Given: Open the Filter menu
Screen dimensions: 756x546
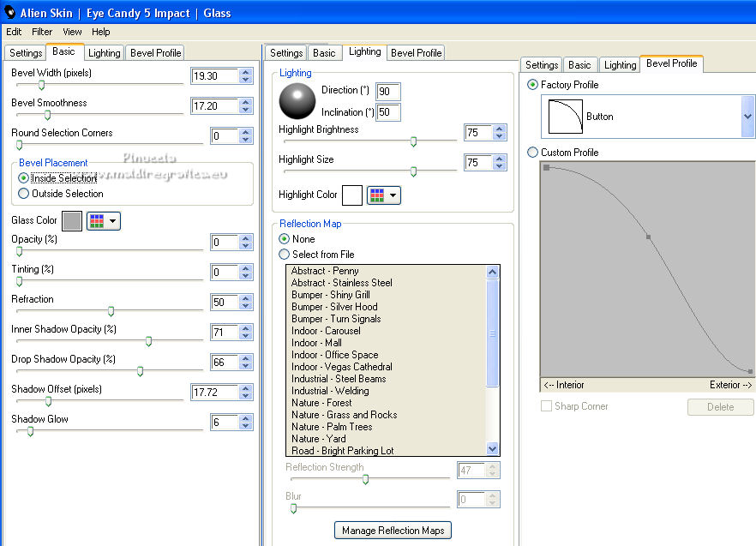Looking at the screenshot, I should click(x=42, y=32).
